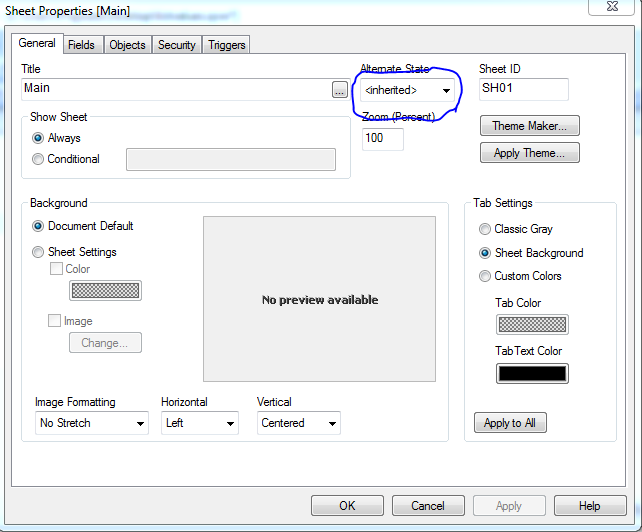Pick the black Tab Text Color swatch
The height and width of the screenshot is (532, 642).
tap(532, 374)
